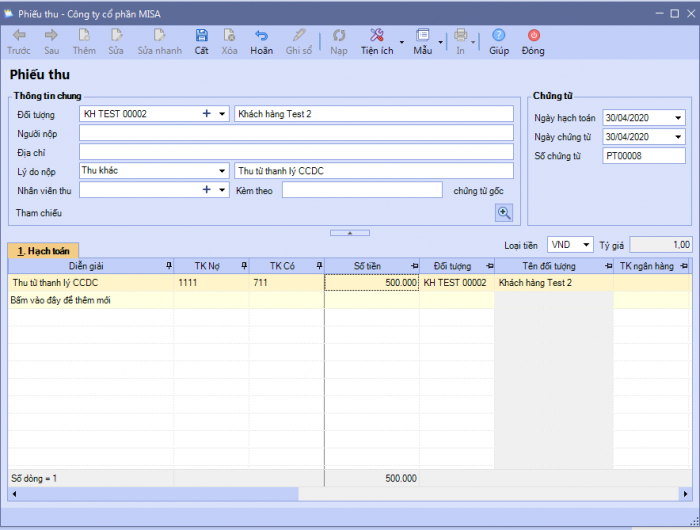The image size is (700, 530).
Task: Open the Mẫu template icon
Action: pyautogui.click(x=423, y=36)
